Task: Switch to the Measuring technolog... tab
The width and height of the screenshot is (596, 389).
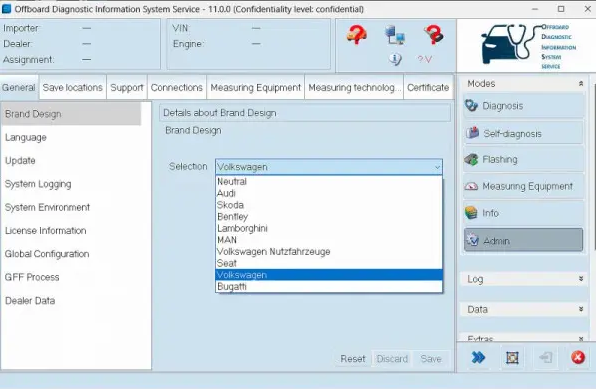Action: pyautogui.click(x=354, y=87)
